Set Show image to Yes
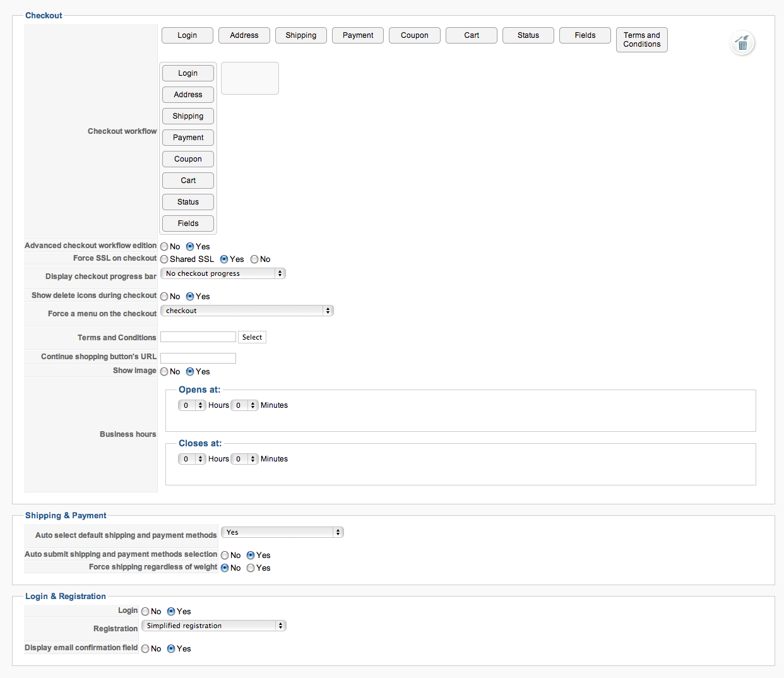 (190, 372)
